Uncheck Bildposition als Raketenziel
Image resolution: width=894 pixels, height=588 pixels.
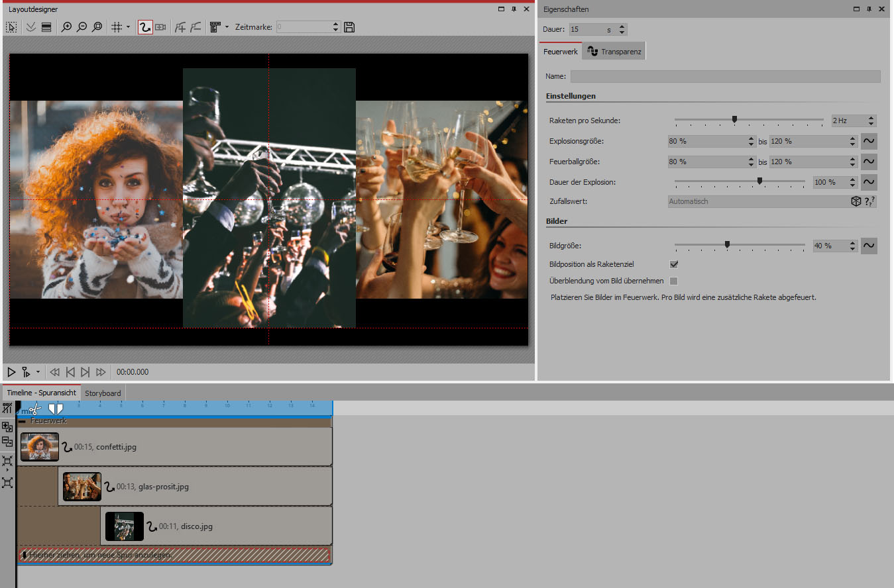click(674, 264)
